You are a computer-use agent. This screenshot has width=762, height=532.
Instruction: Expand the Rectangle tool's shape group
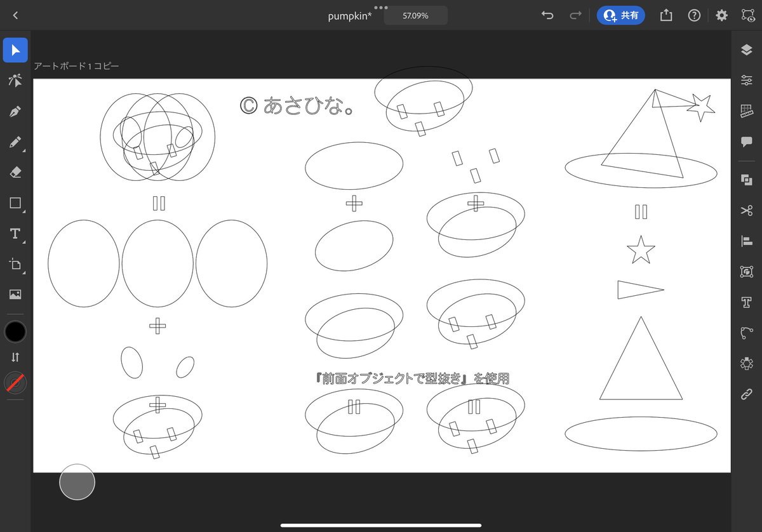24,212
